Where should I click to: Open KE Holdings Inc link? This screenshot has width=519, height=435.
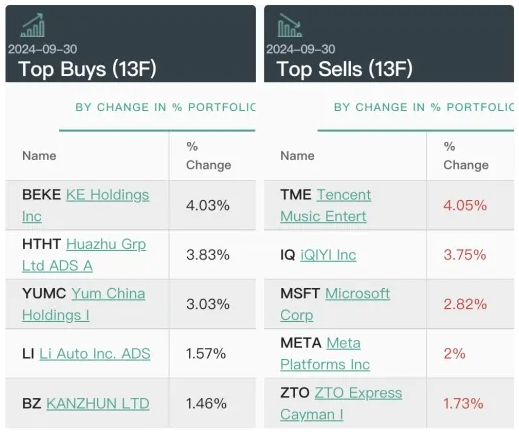(85, 205)
